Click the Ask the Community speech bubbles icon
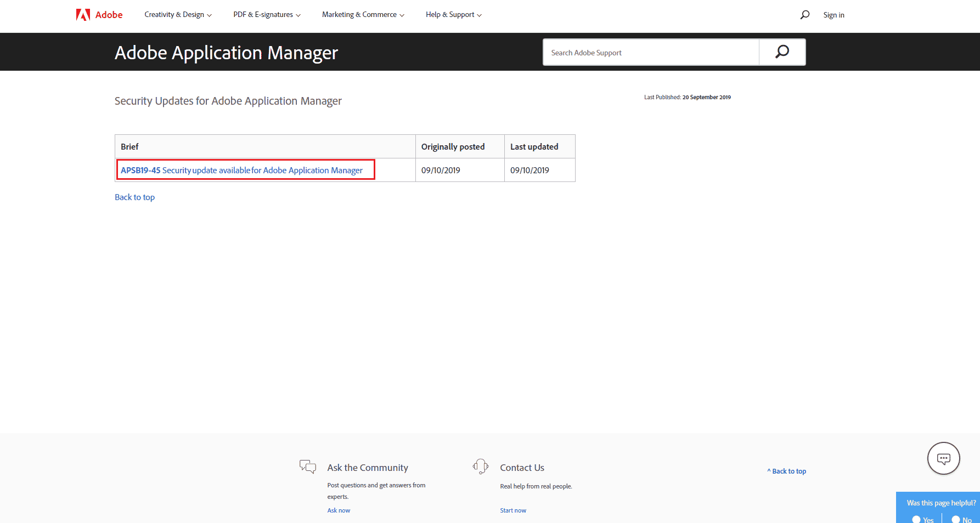Viewport: 980px width, 523px height. [308, 467]
